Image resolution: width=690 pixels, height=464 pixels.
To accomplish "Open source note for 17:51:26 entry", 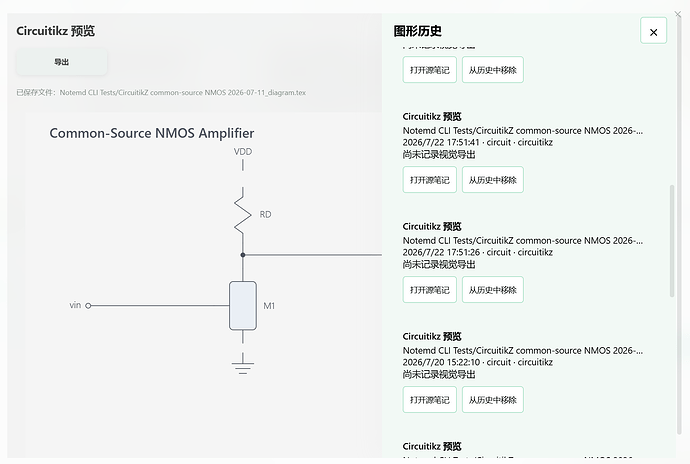I will coord(429,290).
